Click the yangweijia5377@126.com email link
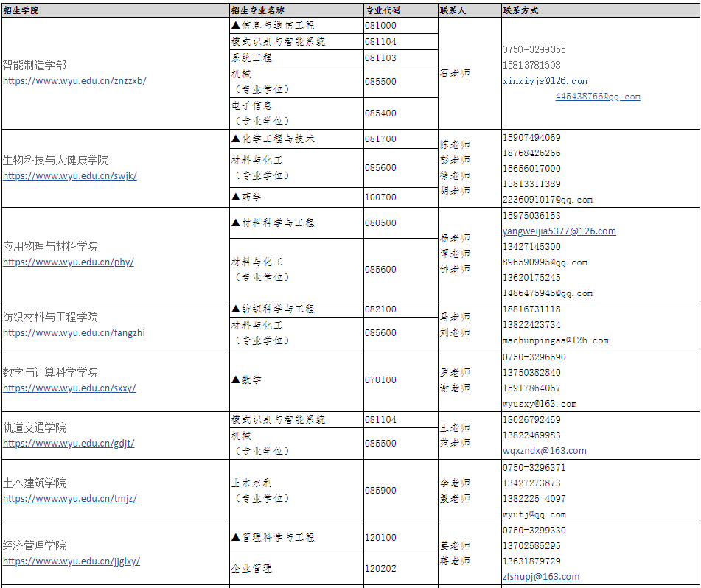701x588 pixels. click(x=559, y=231)
